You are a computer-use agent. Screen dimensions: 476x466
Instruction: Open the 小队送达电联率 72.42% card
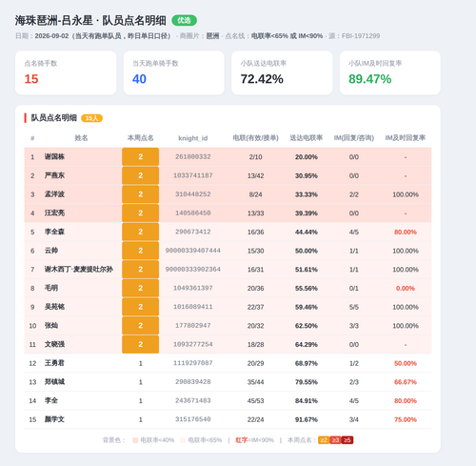pos(282,72)
